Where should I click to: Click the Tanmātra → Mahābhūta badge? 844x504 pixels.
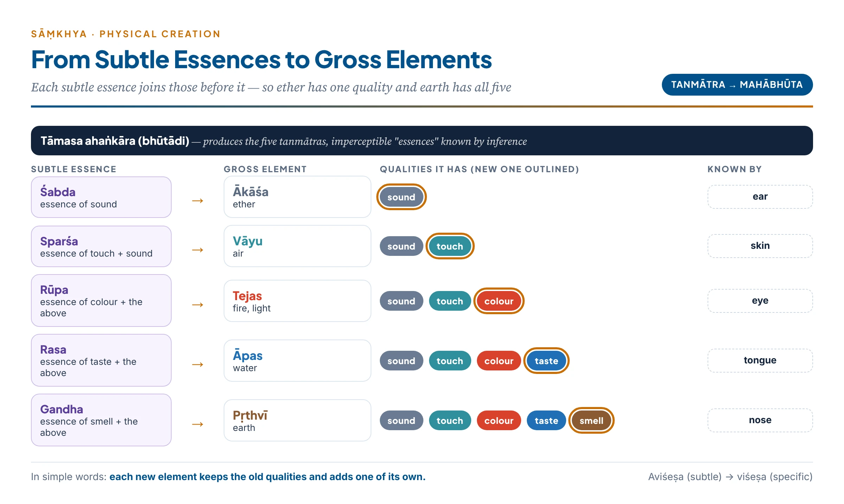coord(737,85)
